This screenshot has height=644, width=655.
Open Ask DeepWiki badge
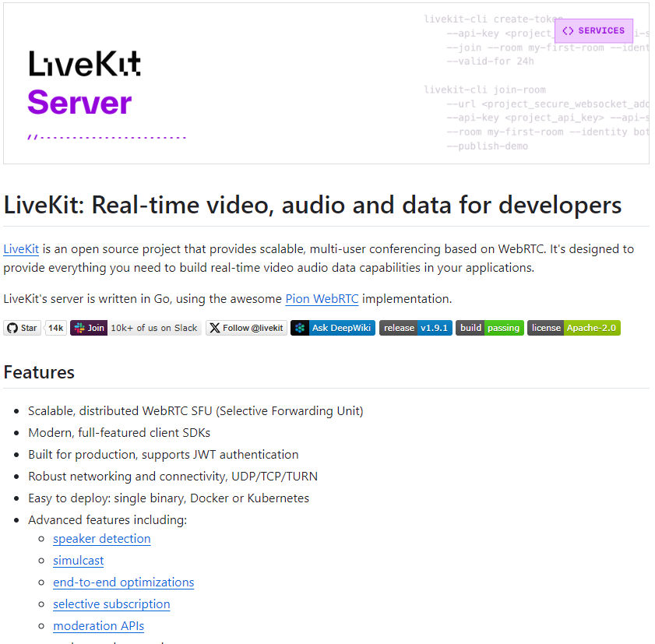(333, 328)
